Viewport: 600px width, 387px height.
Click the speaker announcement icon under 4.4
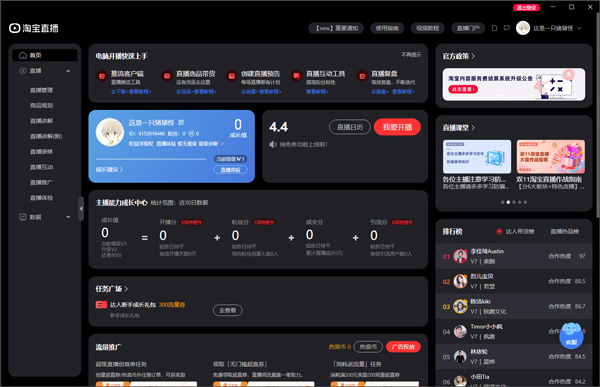pos(272,144)
